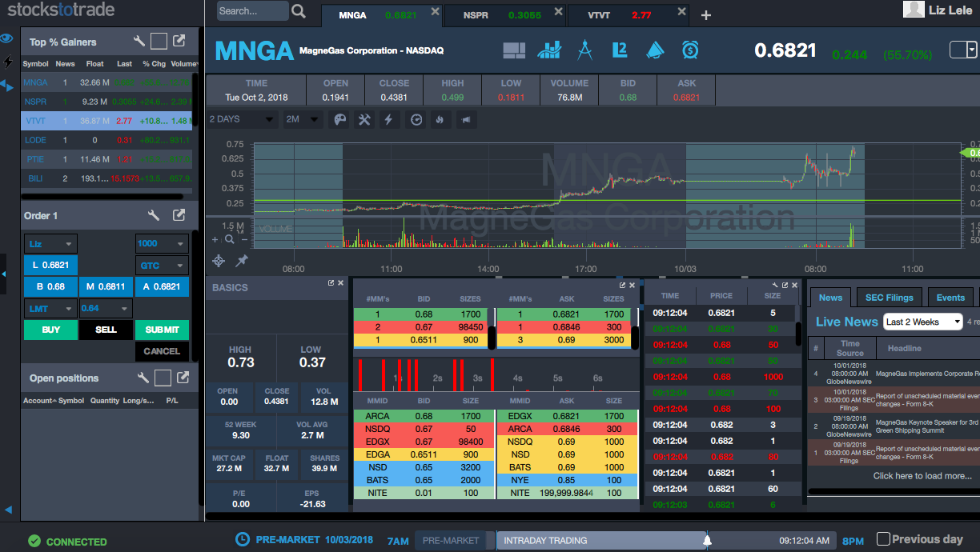Check the Previous day checkbox
Viewport: 980px width, 552px height.
pyautogui.click(x=883, y=539)
